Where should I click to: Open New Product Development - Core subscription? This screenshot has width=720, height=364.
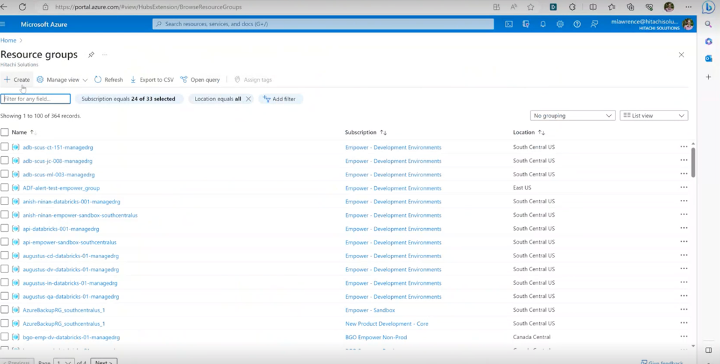click(387, 324)
